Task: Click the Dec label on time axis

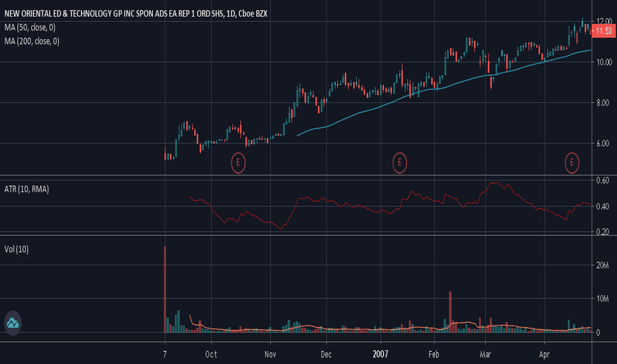Action: point(326,355)
